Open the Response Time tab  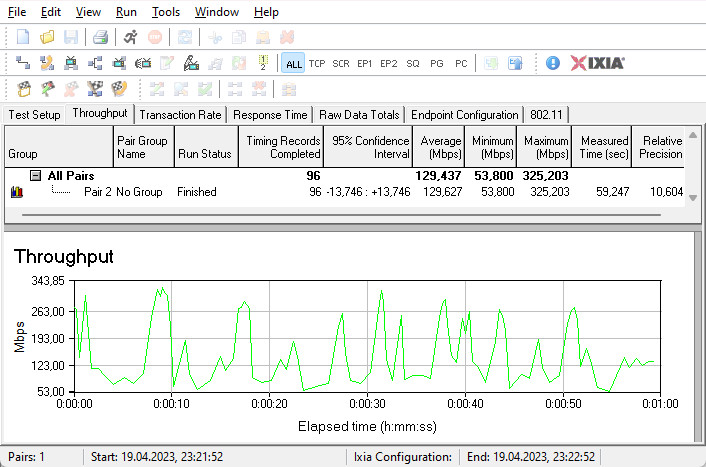[x=270, y=115]
